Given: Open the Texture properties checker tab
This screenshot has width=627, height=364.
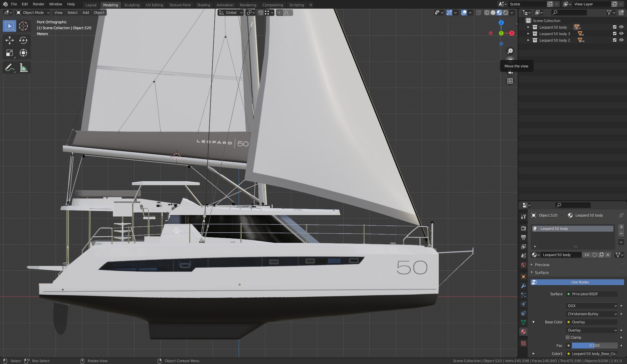Looking at the screenshot, I should [523, 343].
